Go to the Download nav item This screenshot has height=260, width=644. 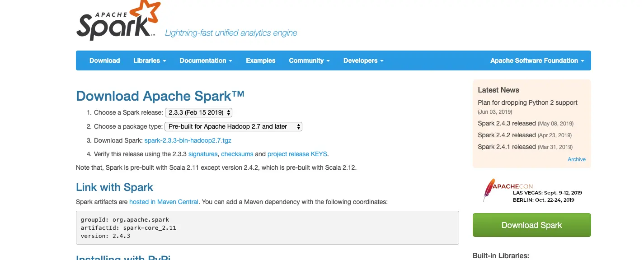click(104, 60)
